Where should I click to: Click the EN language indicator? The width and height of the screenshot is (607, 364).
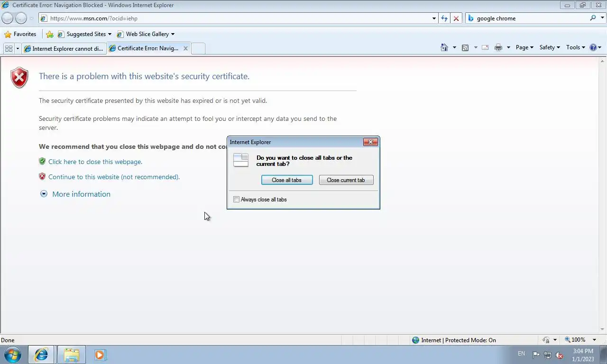521,354
